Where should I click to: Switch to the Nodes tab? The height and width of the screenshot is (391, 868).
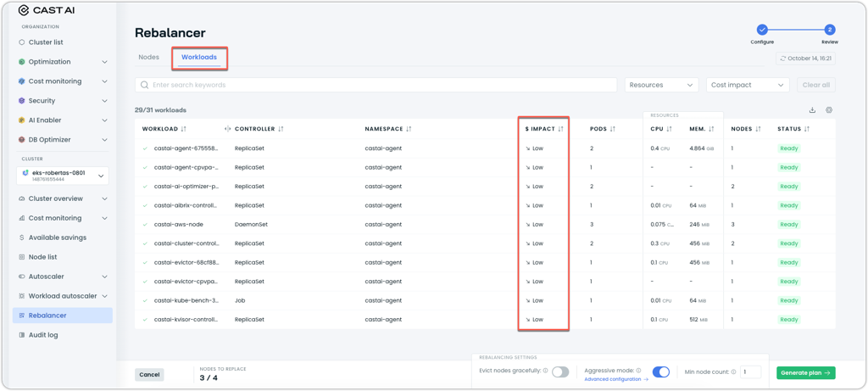click(149, 57)
